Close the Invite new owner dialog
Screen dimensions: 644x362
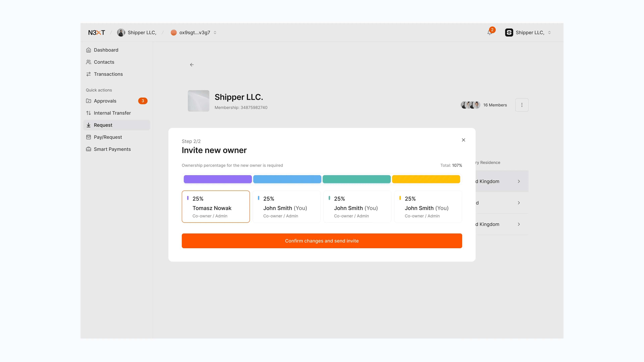pos(464,140)
